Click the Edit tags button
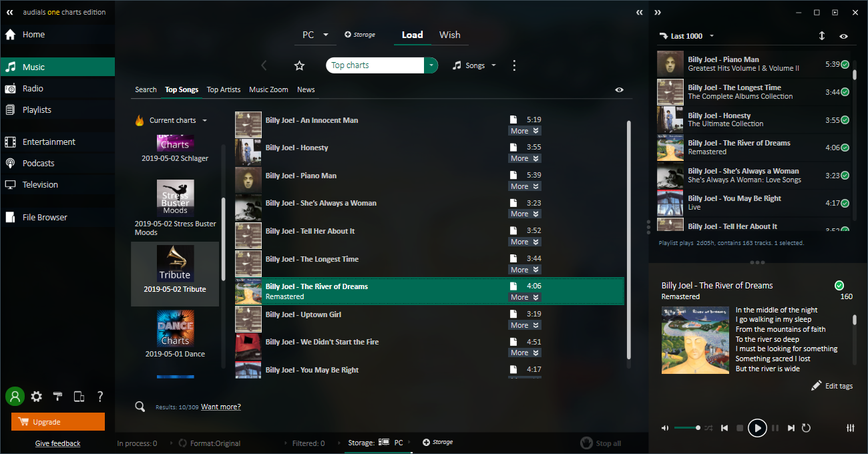The height and width of the screenshot is (454, 868). pos(832,386)
